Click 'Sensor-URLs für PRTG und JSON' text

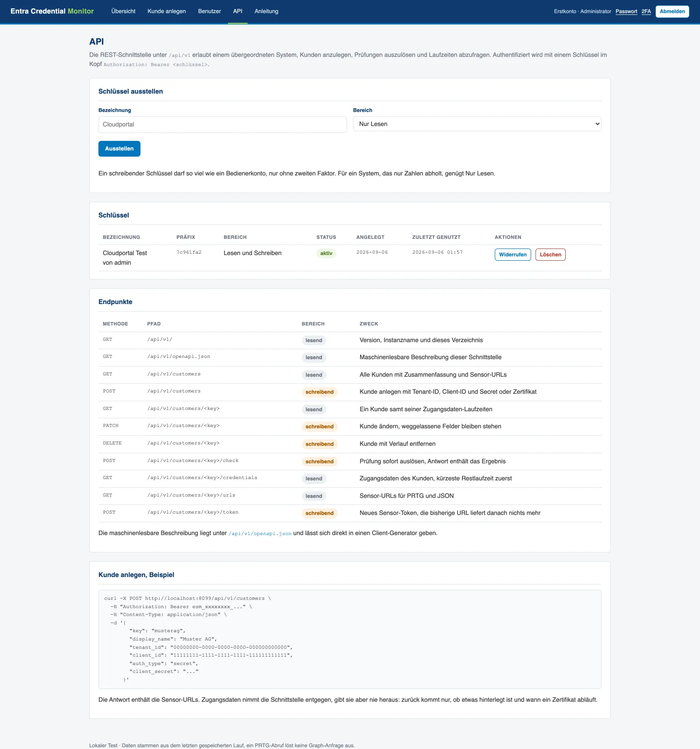(406, 496)
